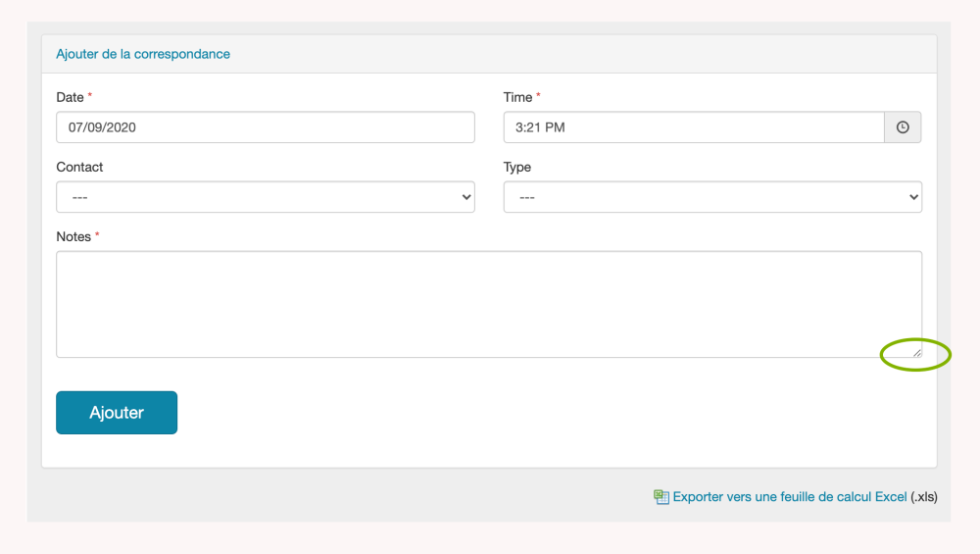Click the (.xls) text beside export link
Viewport: 980px width, 554px height.
click(924, 497)
